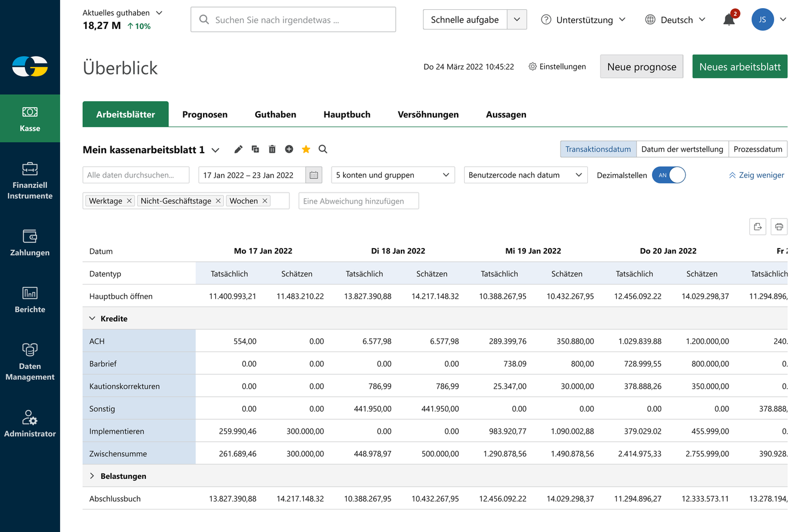Switch to Versöhnungen tab
The height and width of the screenshot is (532, 810).
[x=428, y=114]
